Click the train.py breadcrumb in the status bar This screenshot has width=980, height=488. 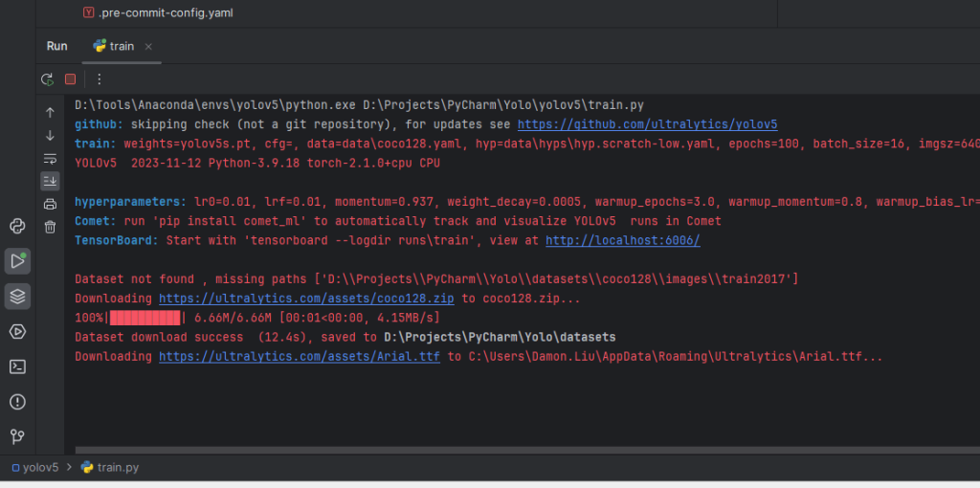tap(118, 468)
